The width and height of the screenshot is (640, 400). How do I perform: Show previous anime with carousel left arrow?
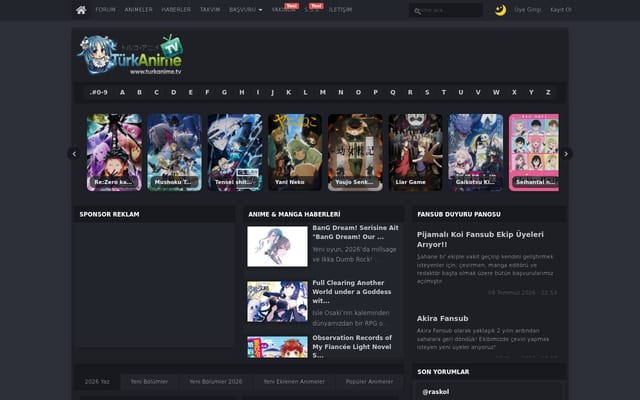74,154
